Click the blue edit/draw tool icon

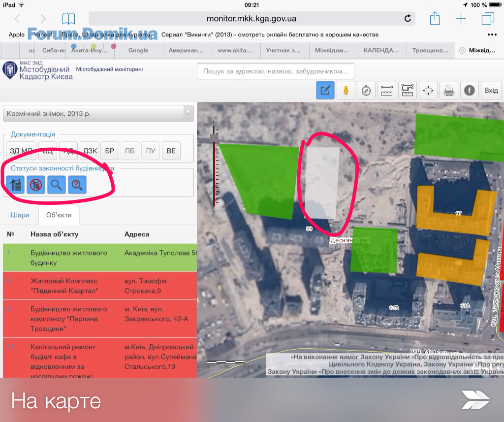pyautogui.click(x=325, y=90)
